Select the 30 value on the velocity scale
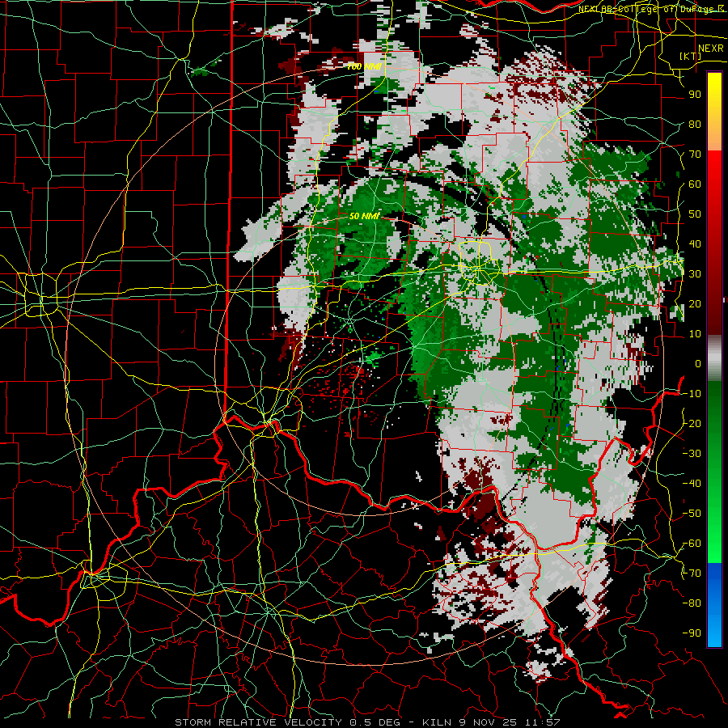The height and width of the screenshot is (728, 728). [695, 274]
